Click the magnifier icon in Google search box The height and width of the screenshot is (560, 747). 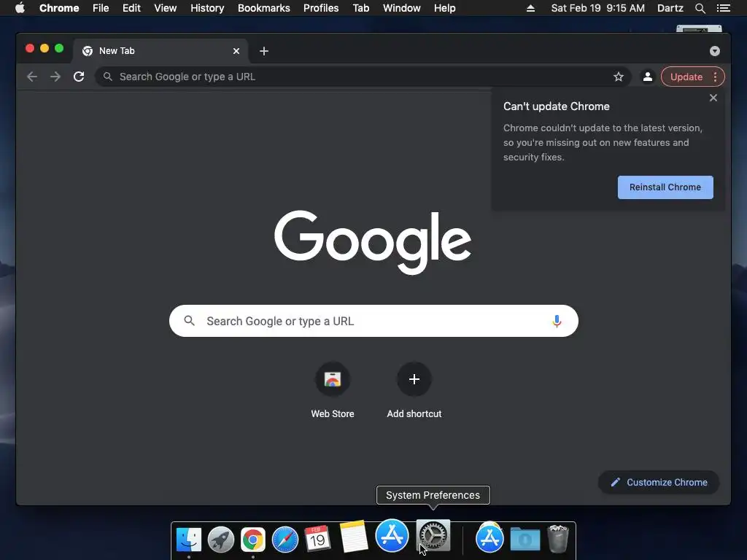(189, 321)
